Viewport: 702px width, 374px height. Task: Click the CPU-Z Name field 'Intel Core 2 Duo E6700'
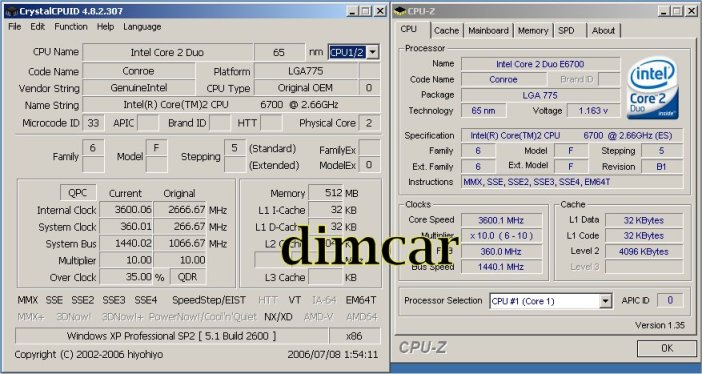click(540, 64)
